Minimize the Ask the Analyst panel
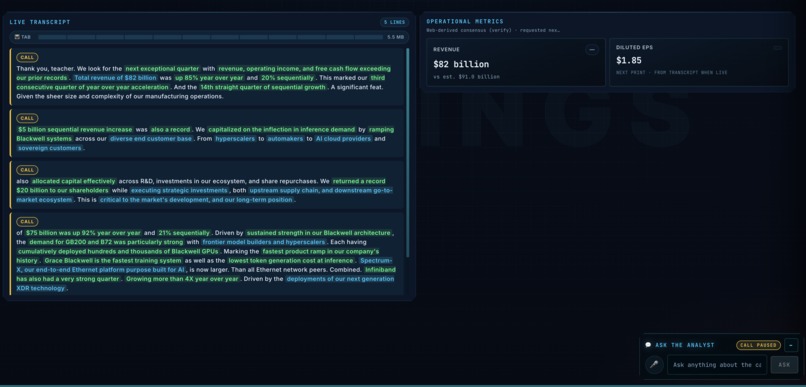The image size is (806, 387). 791,345
